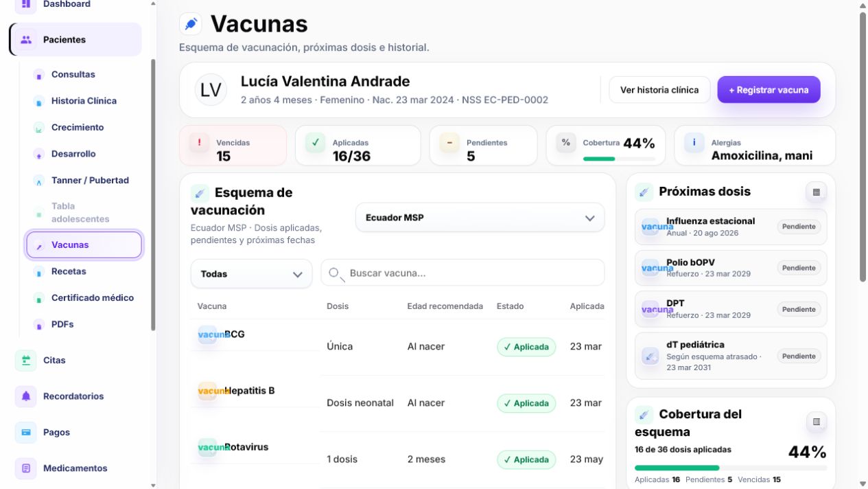Click Aplicada status of Rotavirus row
The image size is (868, 489).
(526, 459)
